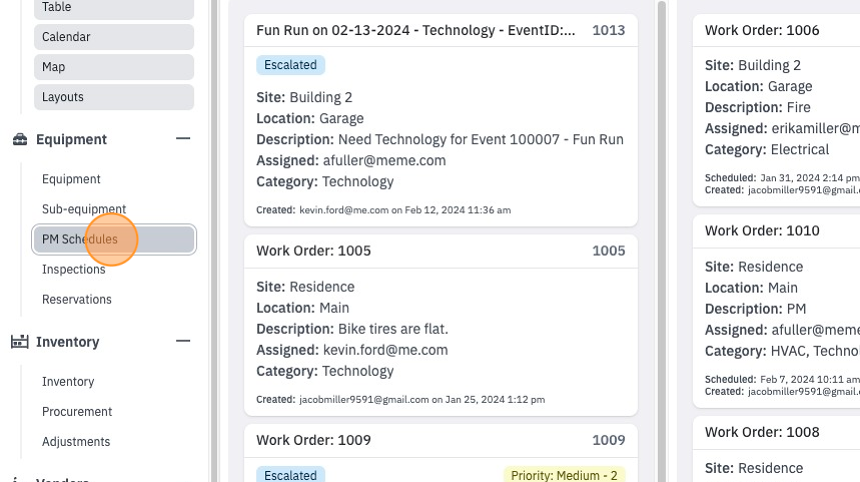Open the Reservations page
Image resolution: width=860 pixels, height=482 pixels.
(77, 299)
